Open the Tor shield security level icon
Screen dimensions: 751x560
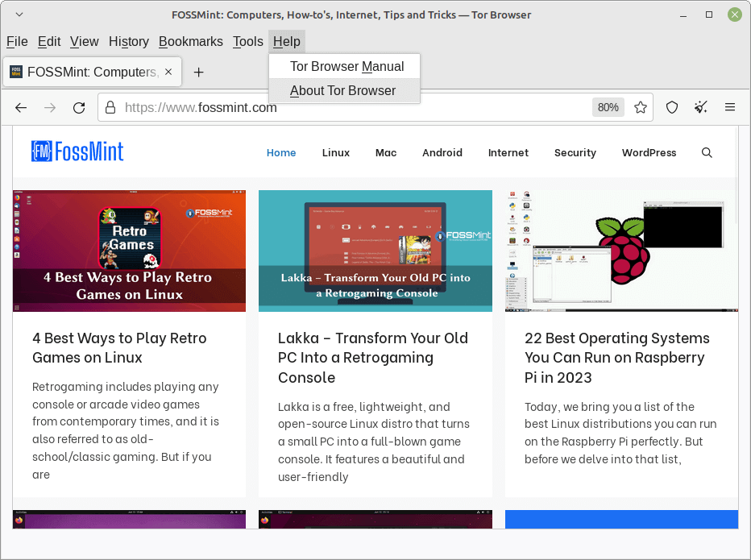tap(672, 107)
